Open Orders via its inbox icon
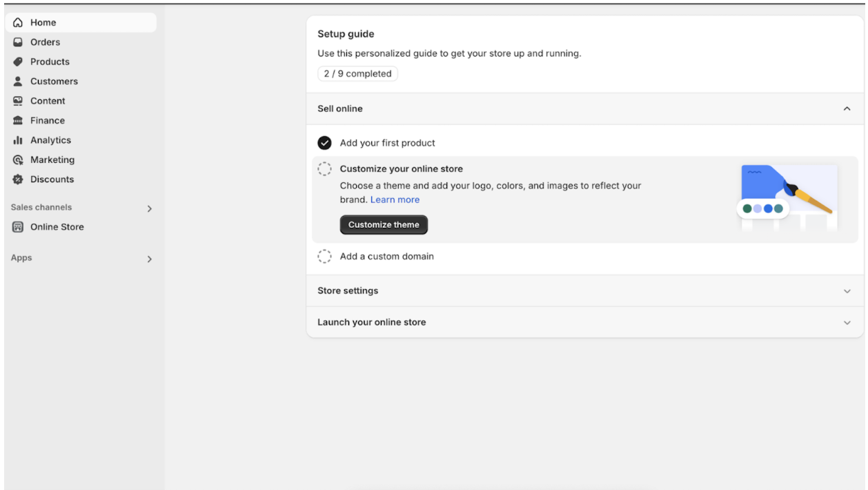 (18, 42)
